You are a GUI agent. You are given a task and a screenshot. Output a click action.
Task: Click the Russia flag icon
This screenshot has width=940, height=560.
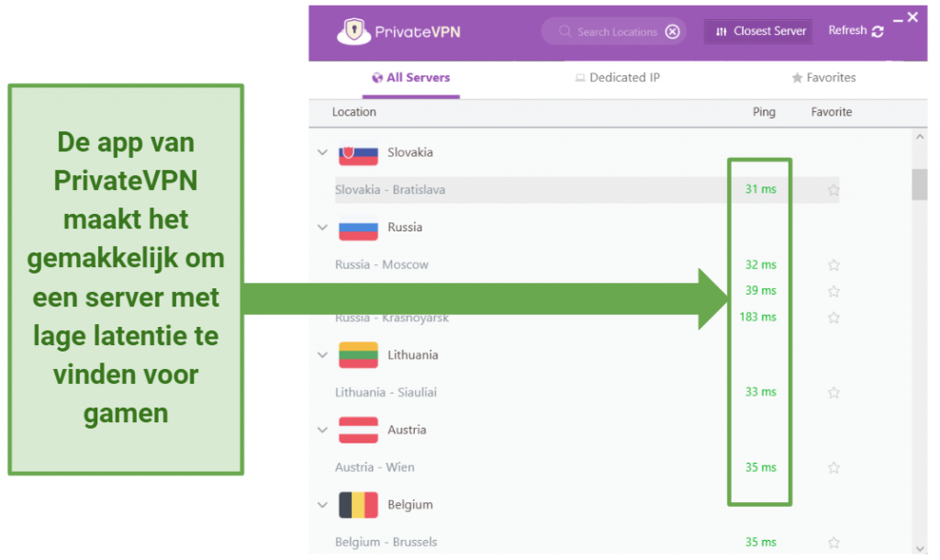(x=357, y=227)
